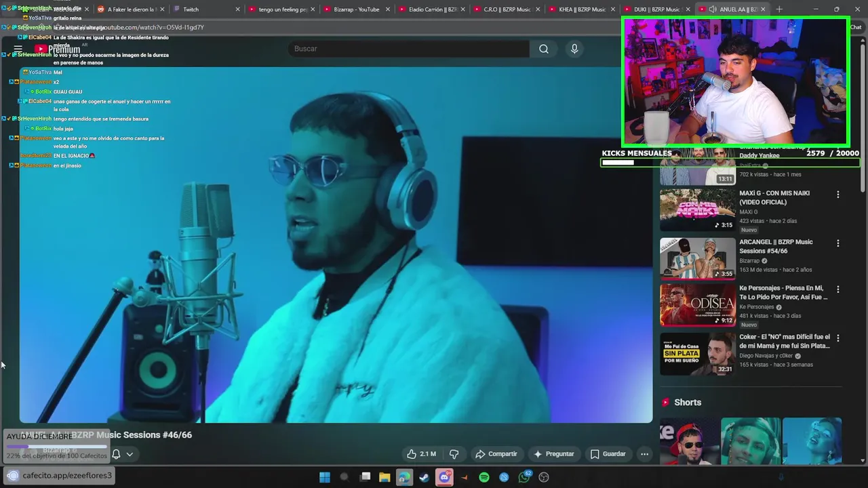
Task: Open options for ARCANGEL BZRP Music Sessions
Action: [837, 243]
